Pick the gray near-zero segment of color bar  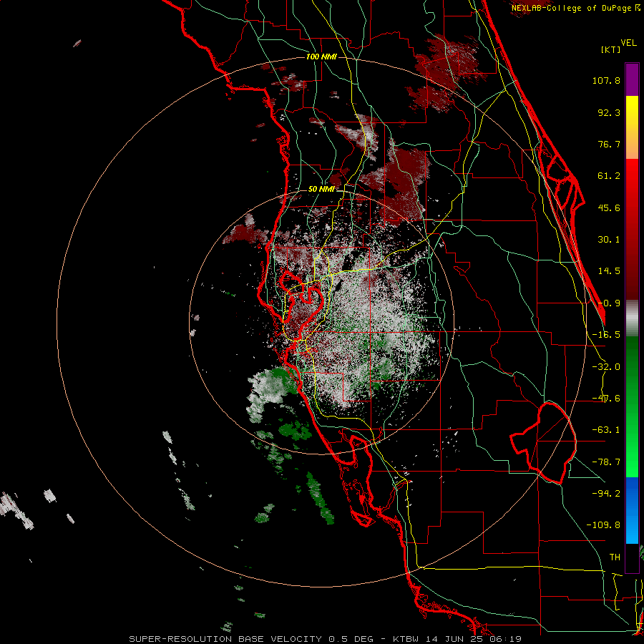coord(632,318)
